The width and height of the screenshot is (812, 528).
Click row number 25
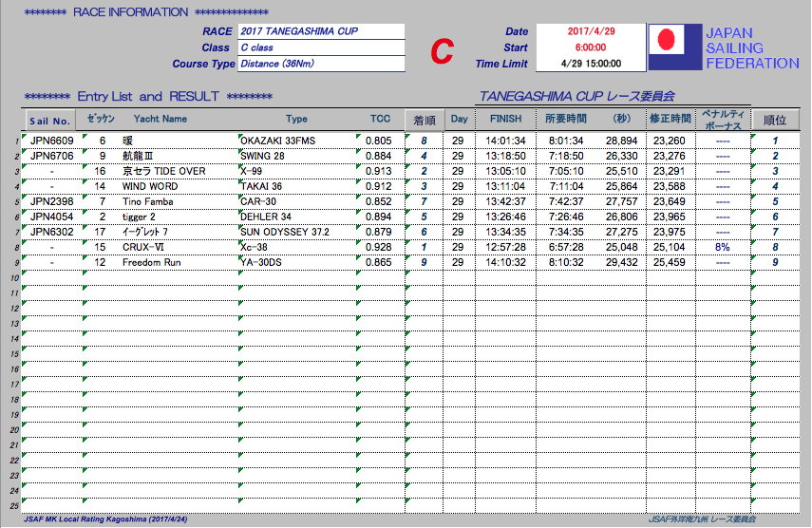tap(14, 506)
